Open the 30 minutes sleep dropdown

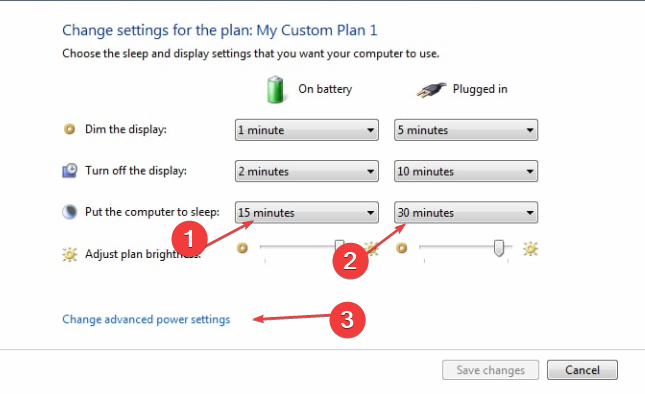point(466,212)
